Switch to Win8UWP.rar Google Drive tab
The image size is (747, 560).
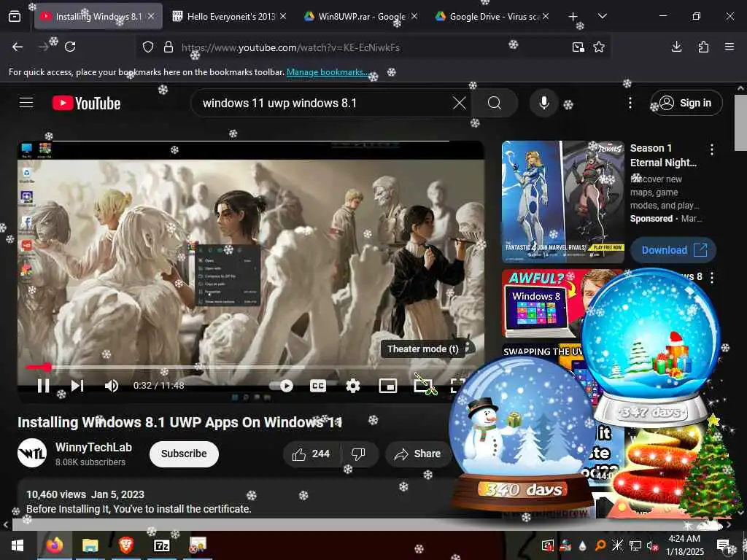click(360, 17)
